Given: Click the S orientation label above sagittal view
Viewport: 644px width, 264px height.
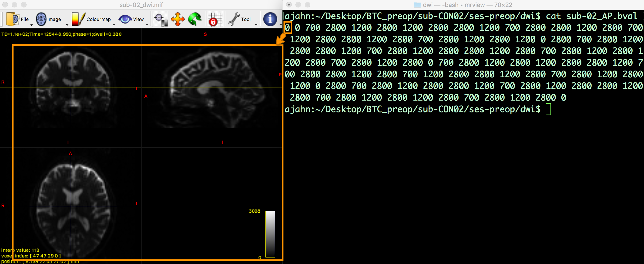Looking at the screenshot, I should (205, 34).
